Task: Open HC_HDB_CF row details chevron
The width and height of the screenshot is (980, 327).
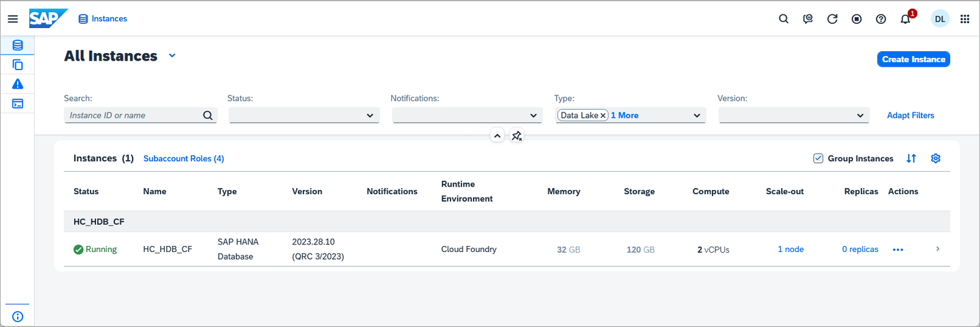Action: point(938,249)
